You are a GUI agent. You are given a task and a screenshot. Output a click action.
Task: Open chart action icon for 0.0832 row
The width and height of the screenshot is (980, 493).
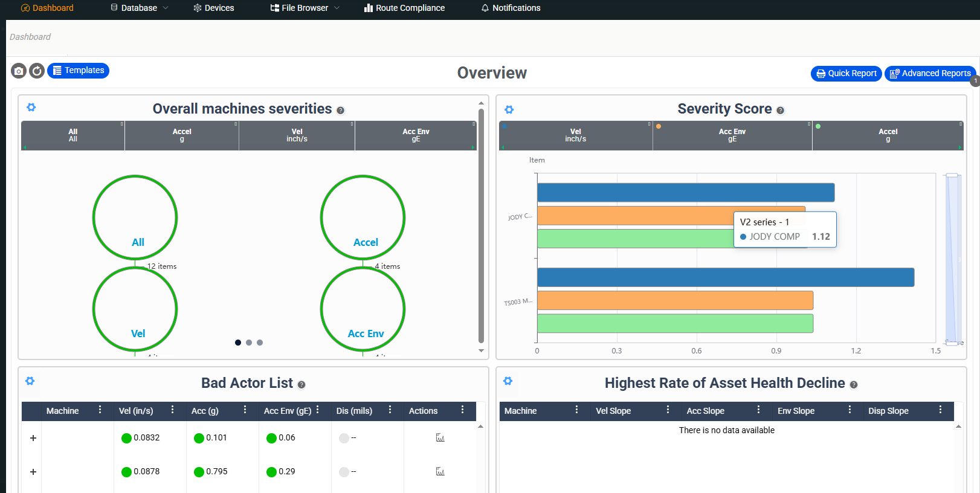point(440,438)
